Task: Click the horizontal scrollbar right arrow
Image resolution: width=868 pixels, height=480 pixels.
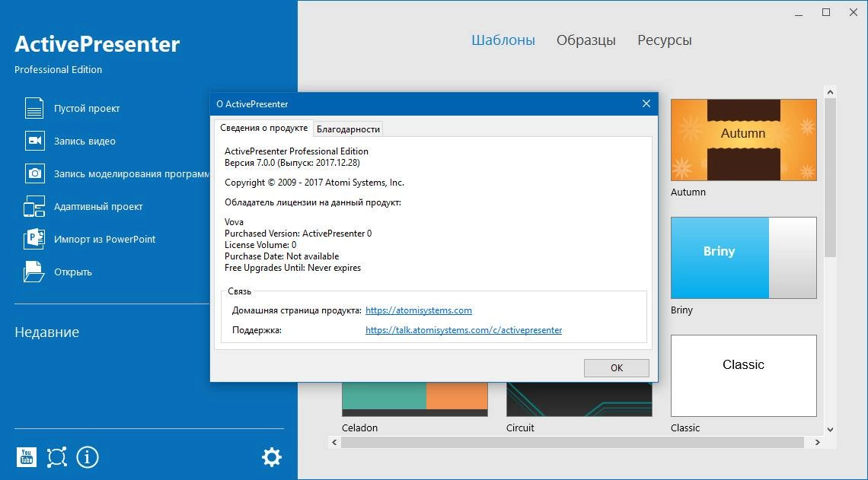Action: 818,443
